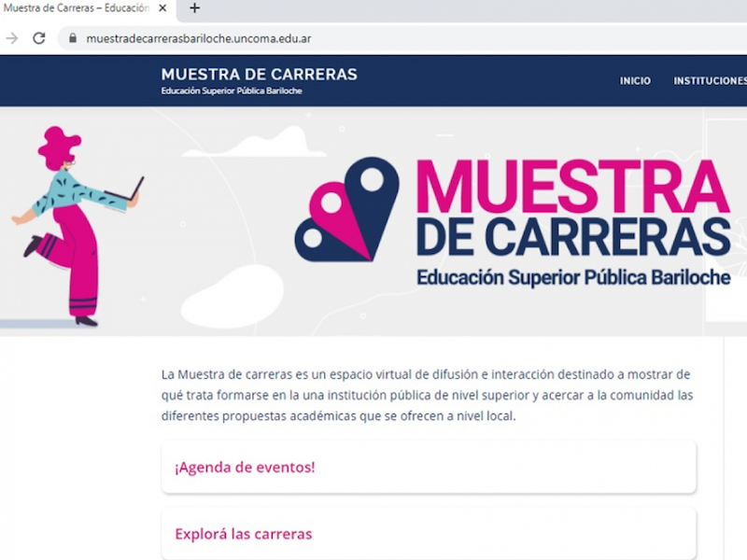The image size is (747, 560).
Task: Click the banner tagline Educación Superior Pública Bariloche
Action: click(x=572, y=278)
